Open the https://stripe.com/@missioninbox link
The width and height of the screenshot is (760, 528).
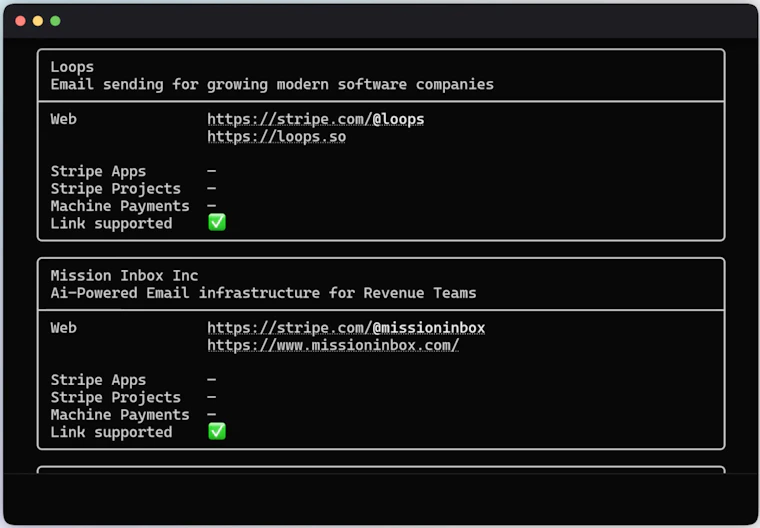point(346,328)
